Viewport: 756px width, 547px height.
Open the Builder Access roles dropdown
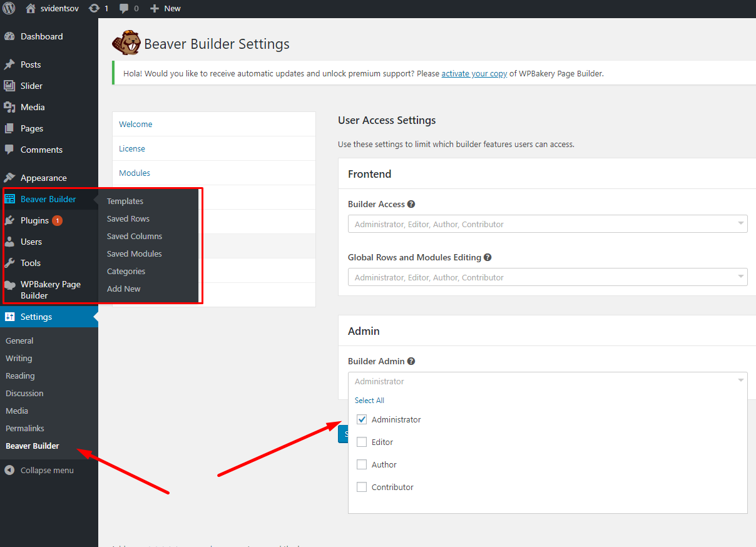pos(548,224)
